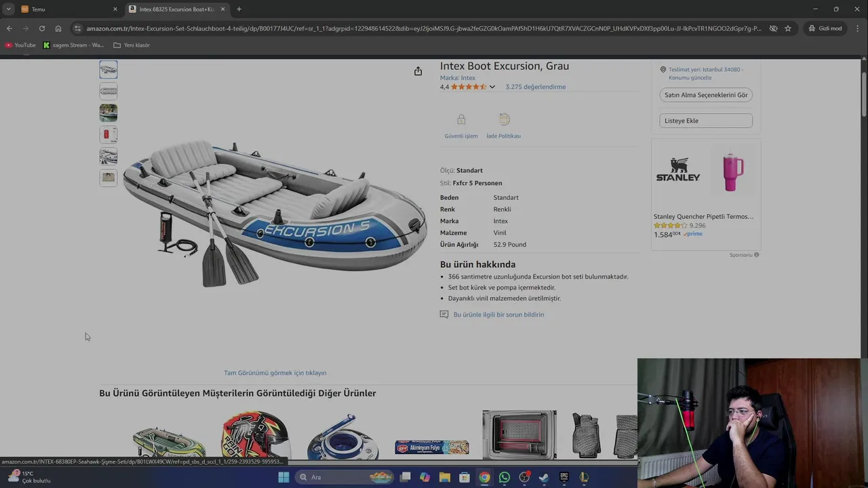Open Epic Games Launcher from the taskbar
Screen dimensions: 868x488
[x=564, y=477]
